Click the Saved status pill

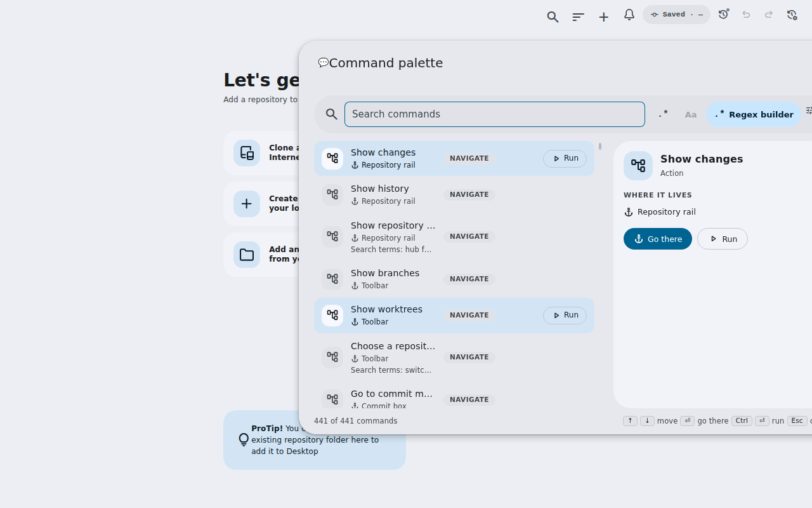pos(676,15)
